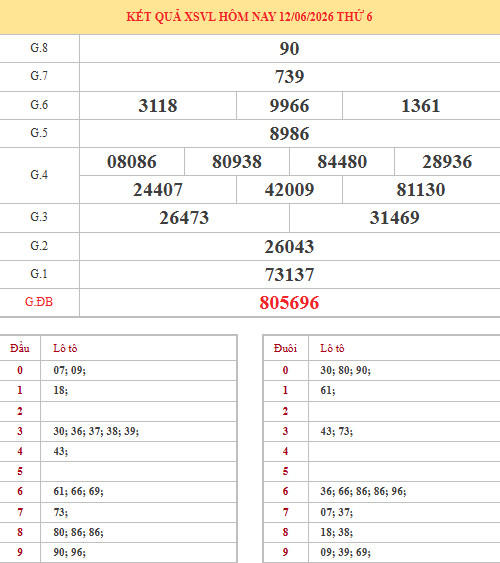Viewport: 500px width, 563px height.
Task: Click the 'Lô tô' header in the Đuôi table
Action: [x=332, y=348]
